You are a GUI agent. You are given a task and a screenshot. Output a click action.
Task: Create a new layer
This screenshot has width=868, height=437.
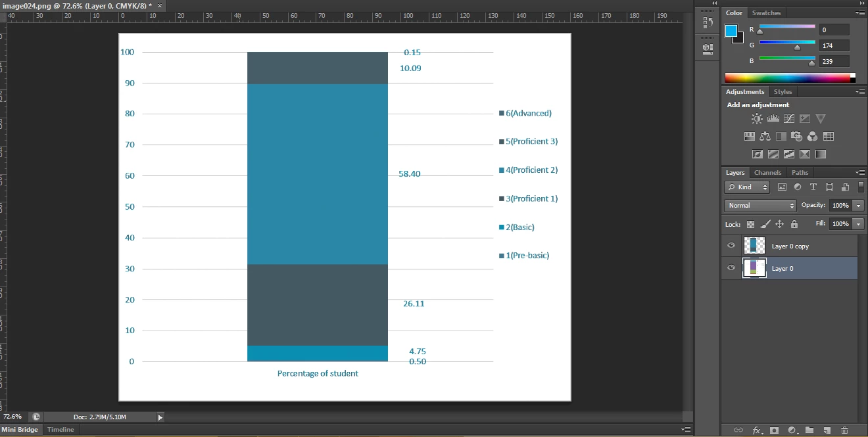[x=827, y=430]
